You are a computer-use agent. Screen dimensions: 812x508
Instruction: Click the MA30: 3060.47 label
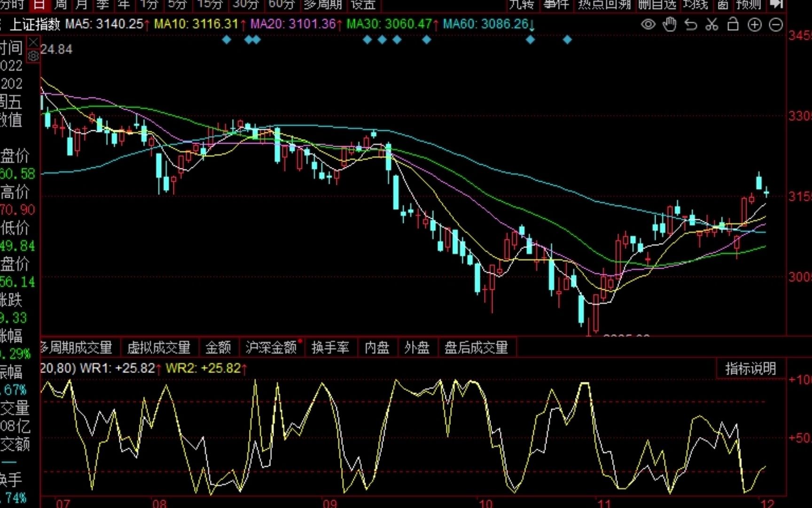point(389,24)
